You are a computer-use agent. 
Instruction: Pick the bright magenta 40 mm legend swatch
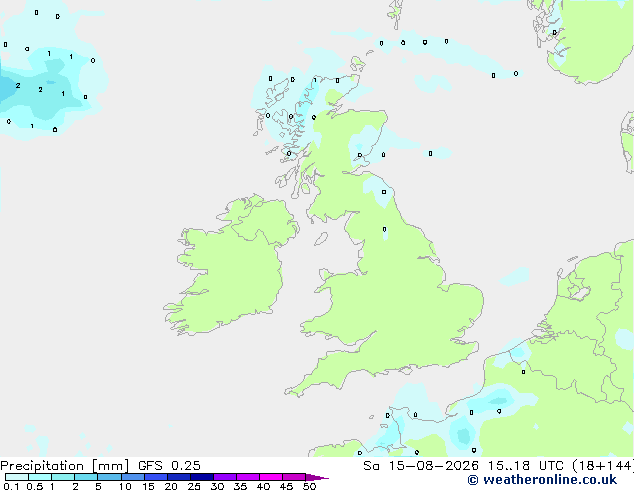tap(271, 477)
